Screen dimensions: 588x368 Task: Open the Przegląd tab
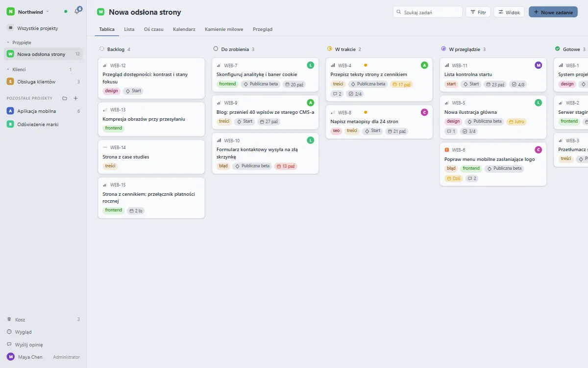pos(263,29)
